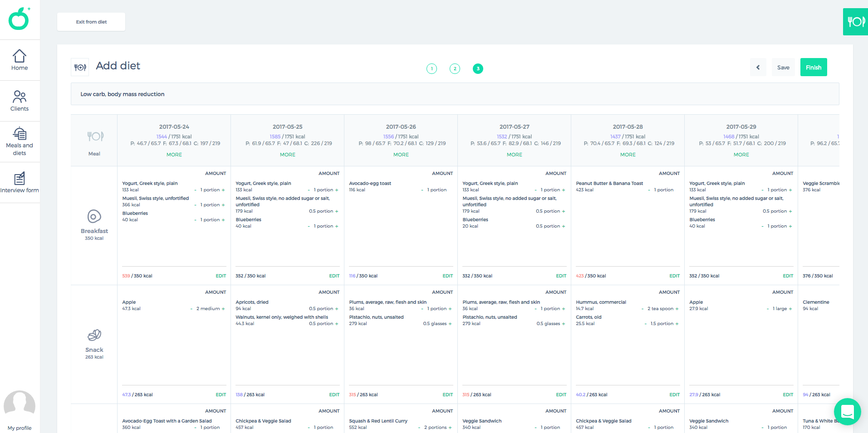Expand MORE under 2017-05-24

click(174, 155)
